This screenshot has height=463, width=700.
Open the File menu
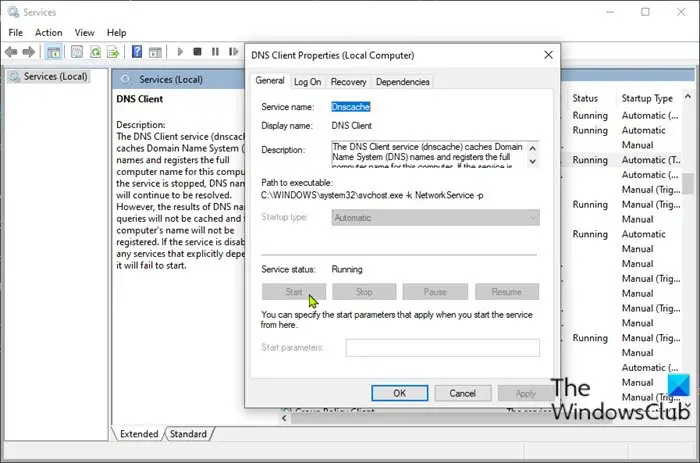click(16, 33)
